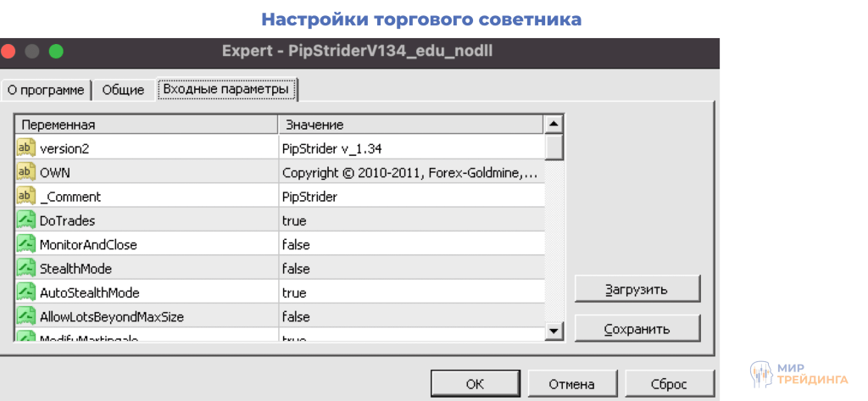Select the StealthMode variable name
The image size is (868, 401).
coord(75,270)
